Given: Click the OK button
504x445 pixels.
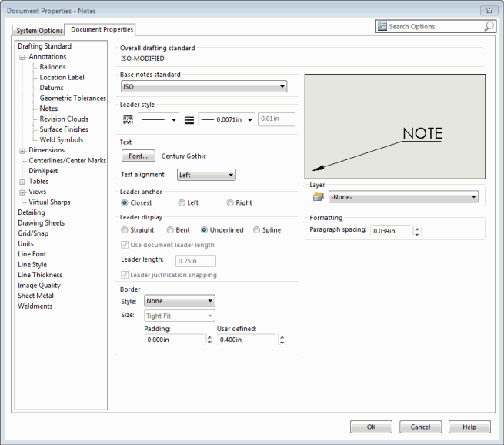Looking at the screenshot, I should [x=371, y=427].
